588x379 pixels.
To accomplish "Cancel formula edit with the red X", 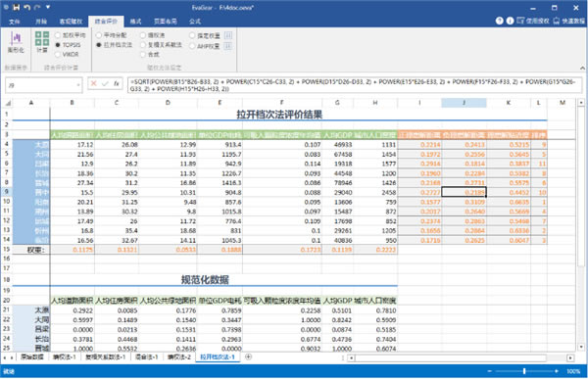I will [x=94, y=83].
